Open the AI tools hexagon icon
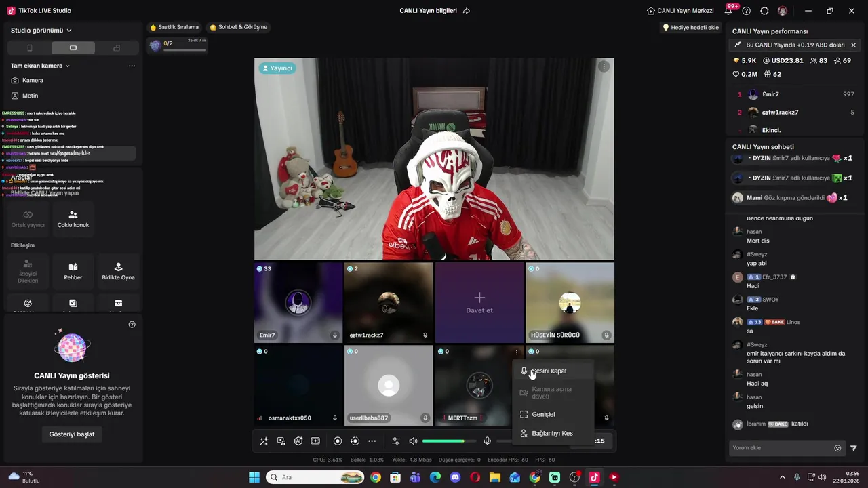Viewport: 868px width, 488px height. tap(298, 441)
